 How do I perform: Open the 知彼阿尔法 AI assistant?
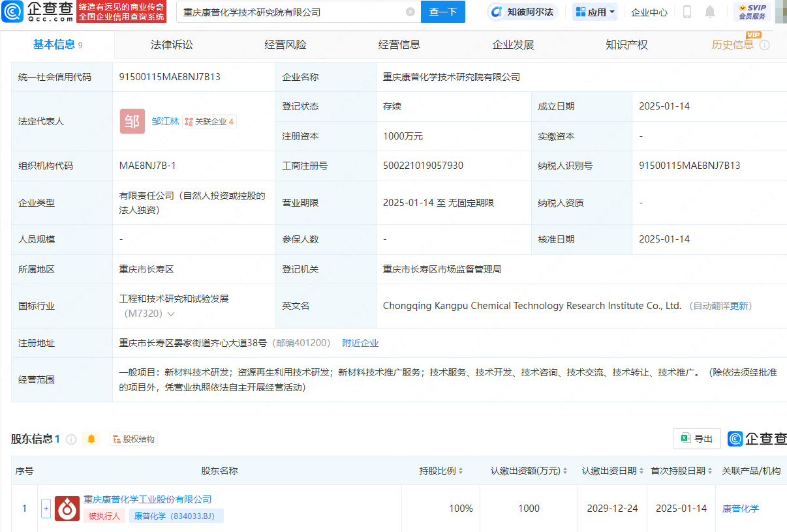pos(521,12)
